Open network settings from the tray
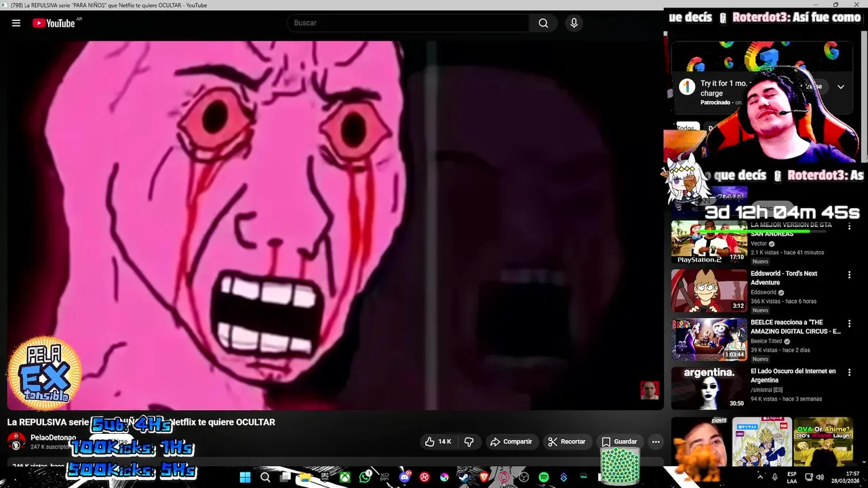The height and width of the screenshot is (488, 868). (809, 477)
